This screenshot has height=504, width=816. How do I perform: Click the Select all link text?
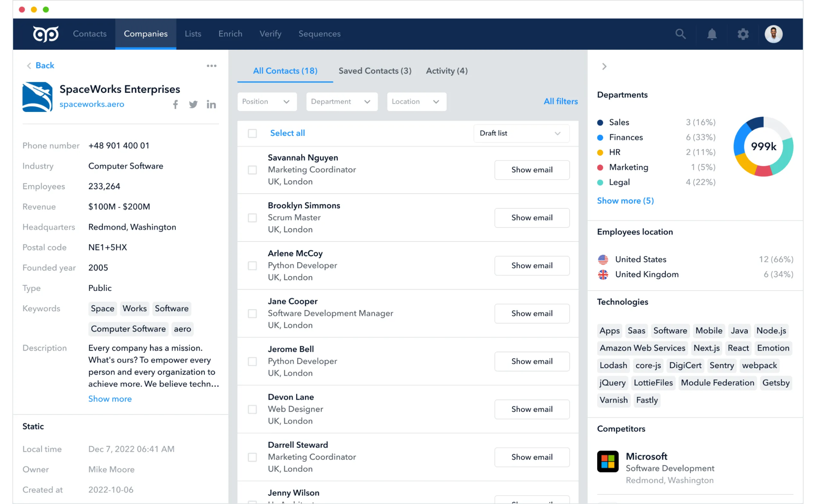pyautogui.click(x=287, y=133)
